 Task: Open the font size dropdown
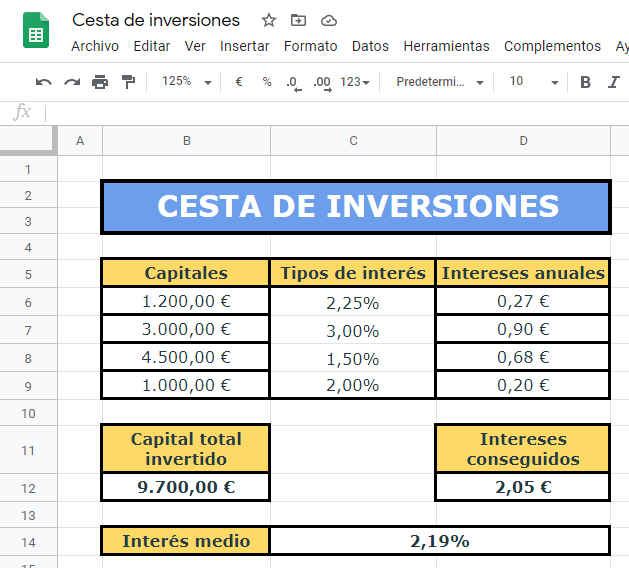point(528,82)
